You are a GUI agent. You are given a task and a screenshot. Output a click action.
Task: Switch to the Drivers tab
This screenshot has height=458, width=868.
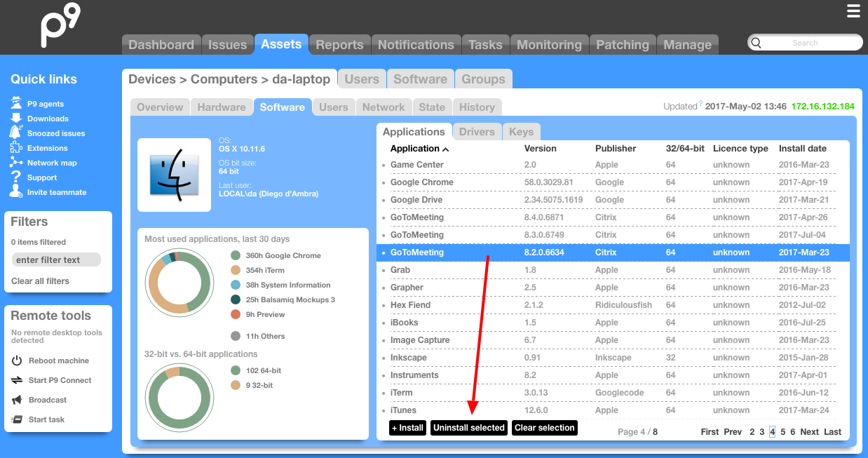477,132
